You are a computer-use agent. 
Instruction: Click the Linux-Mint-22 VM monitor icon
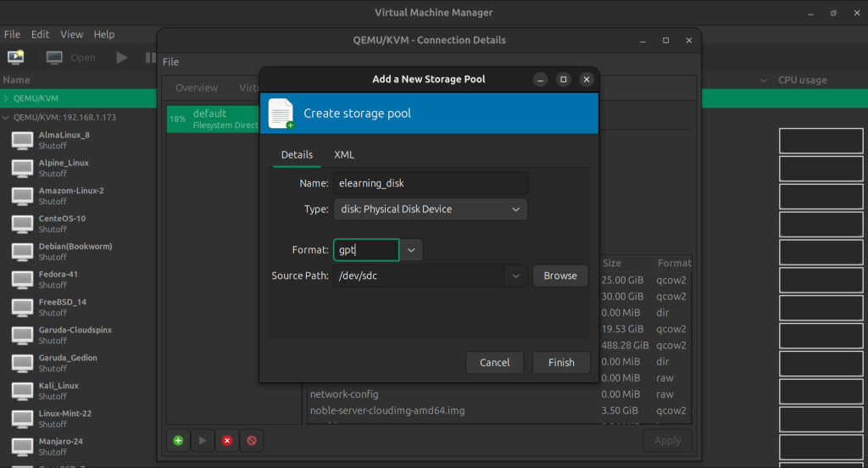[22, 420]
